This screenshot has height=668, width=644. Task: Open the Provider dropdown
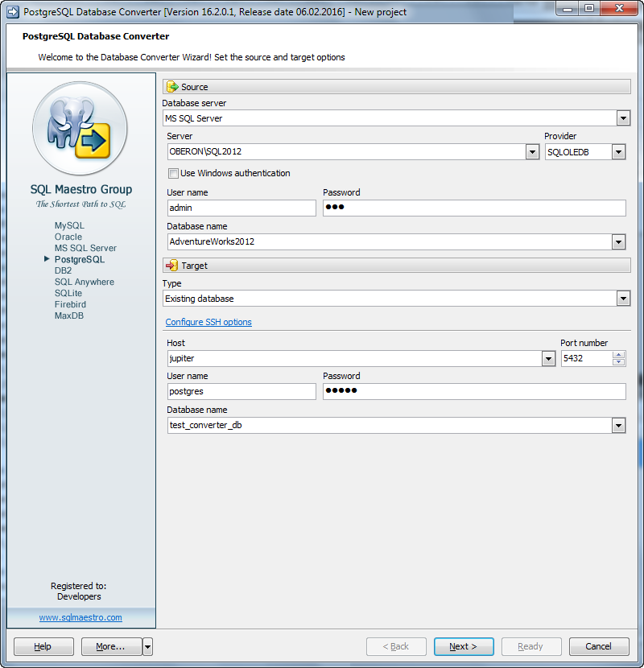coord(618,151)
